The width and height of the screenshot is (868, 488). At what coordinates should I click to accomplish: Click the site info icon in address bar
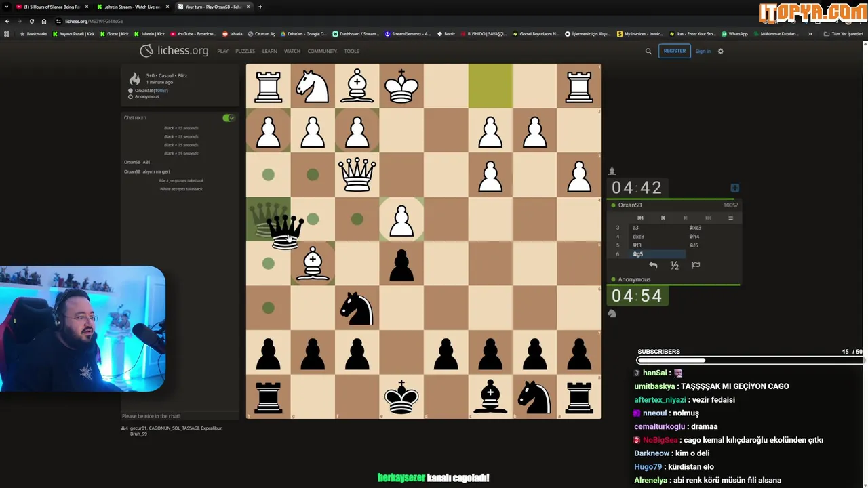pyautogui.click(x=58, y=21)
